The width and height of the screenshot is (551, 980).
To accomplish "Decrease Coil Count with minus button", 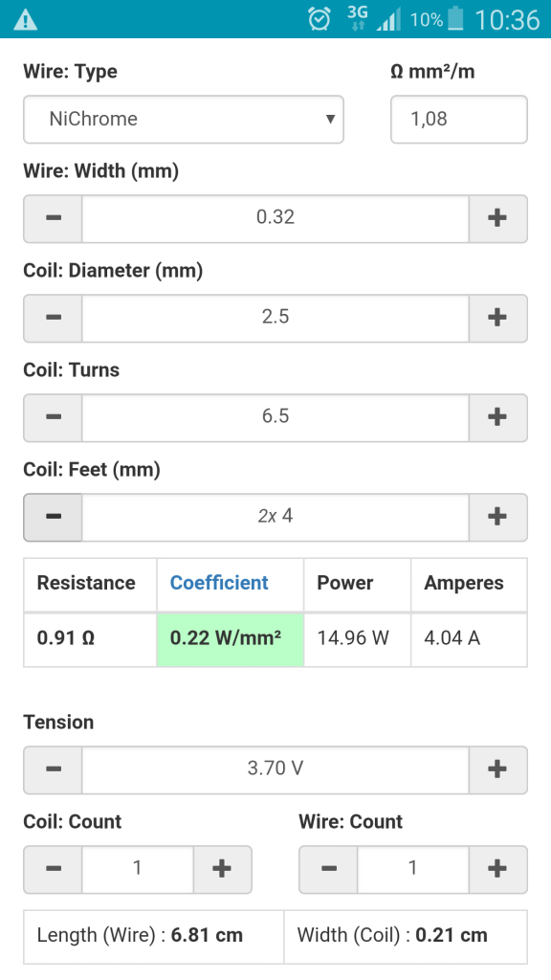I will pyautogui.click(x=54, y=869).
